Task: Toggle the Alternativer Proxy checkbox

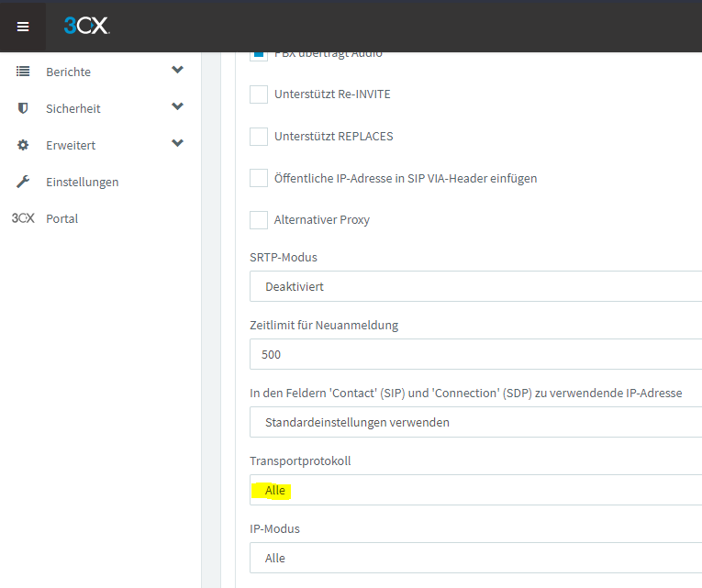Action: click(259, 220)
